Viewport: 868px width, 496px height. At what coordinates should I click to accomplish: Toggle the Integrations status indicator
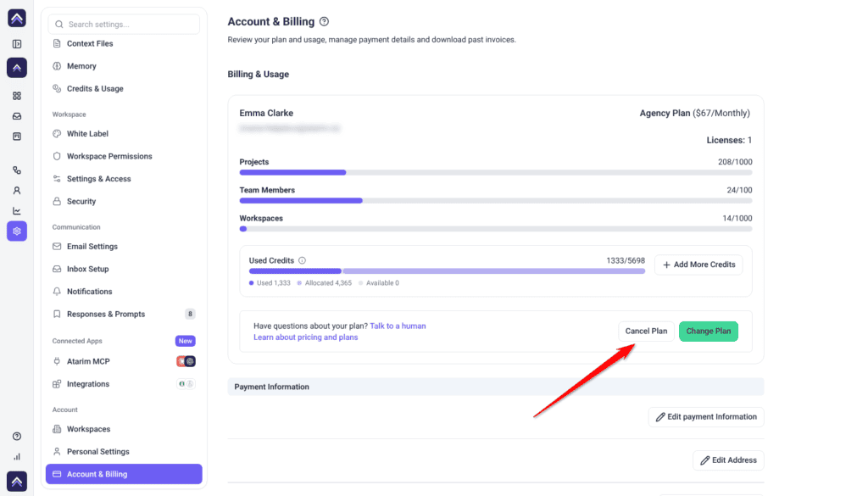coord(186,383)
